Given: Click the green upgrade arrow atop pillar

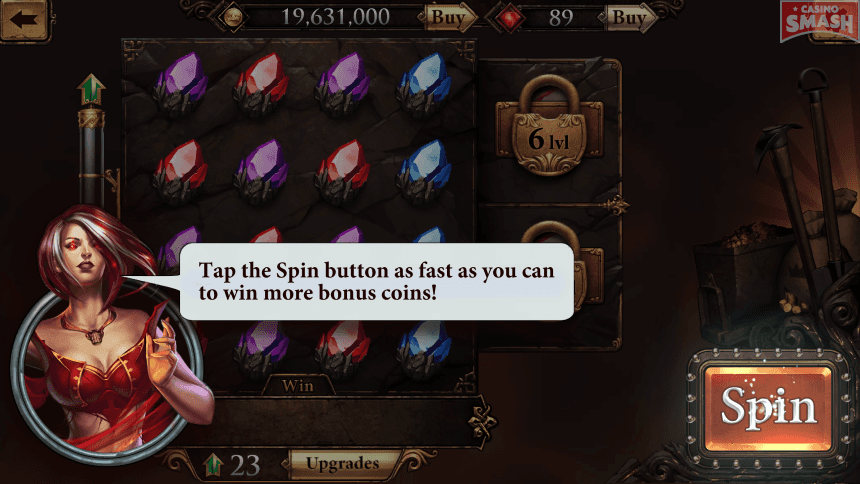Looking at the screenshot, I should coord(91,90).
